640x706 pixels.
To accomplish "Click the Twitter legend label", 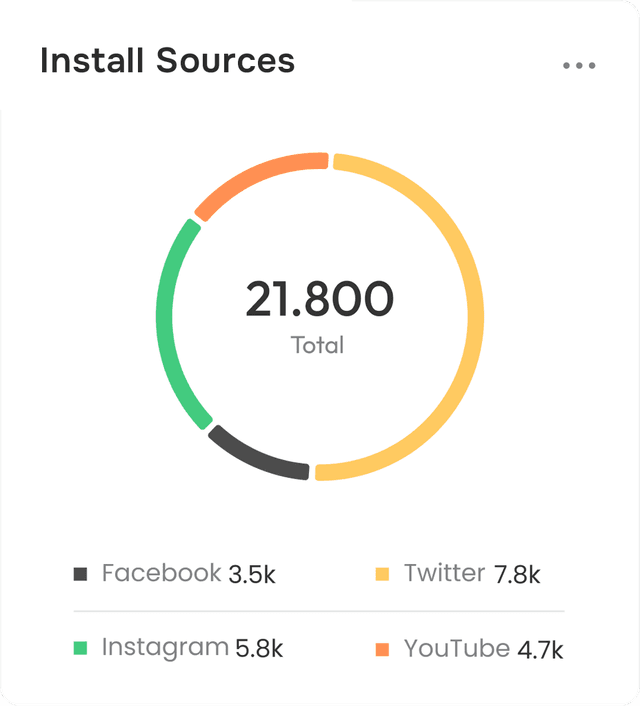I will point(445,573).
